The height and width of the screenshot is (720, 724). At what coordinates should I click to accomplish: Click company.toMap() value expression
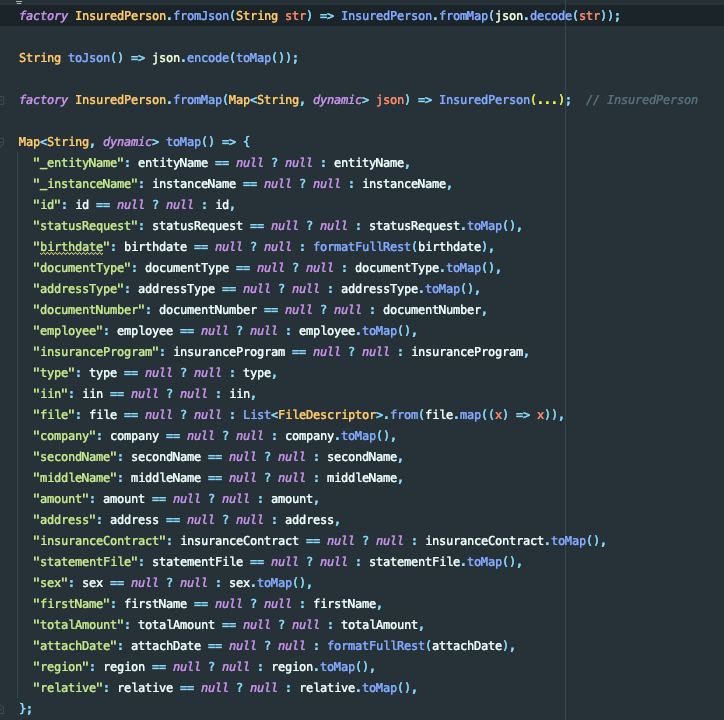(337, 436)
